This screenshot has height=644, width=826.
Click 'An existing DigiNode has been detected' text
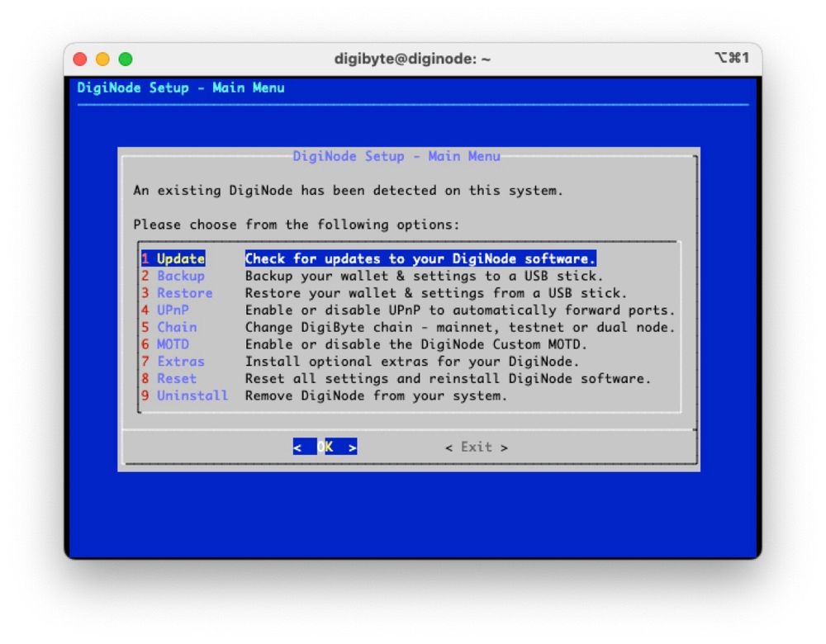tap(349, 190)
